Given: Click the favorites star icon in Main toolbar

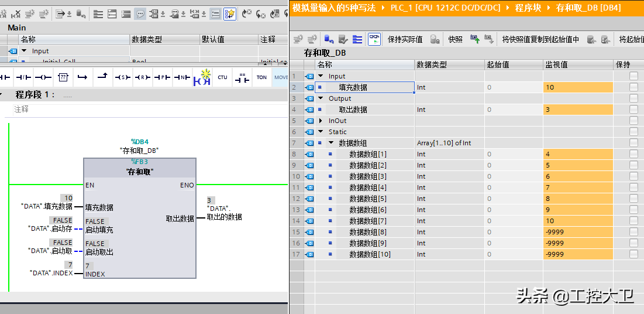Looking at the screenshot, I should click(x=230, y=14).
